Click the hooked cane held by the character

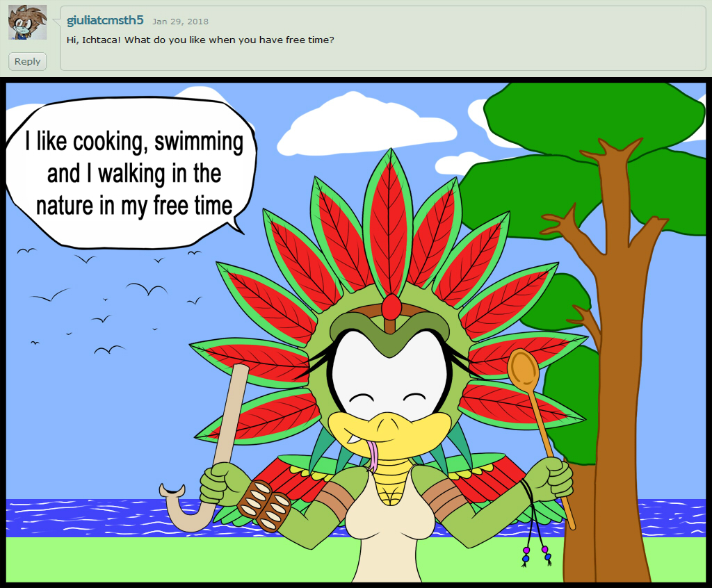(208, 450)
